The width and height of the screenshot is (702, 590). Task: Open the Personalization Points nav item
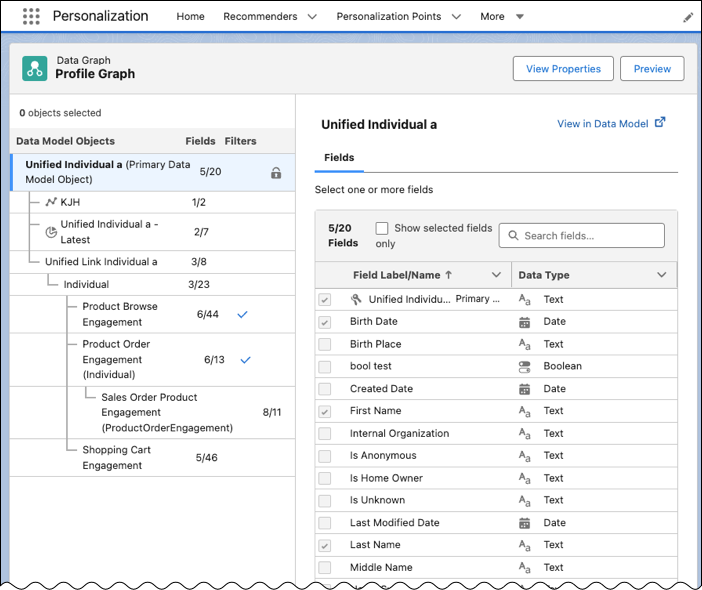tap(389, 17)
